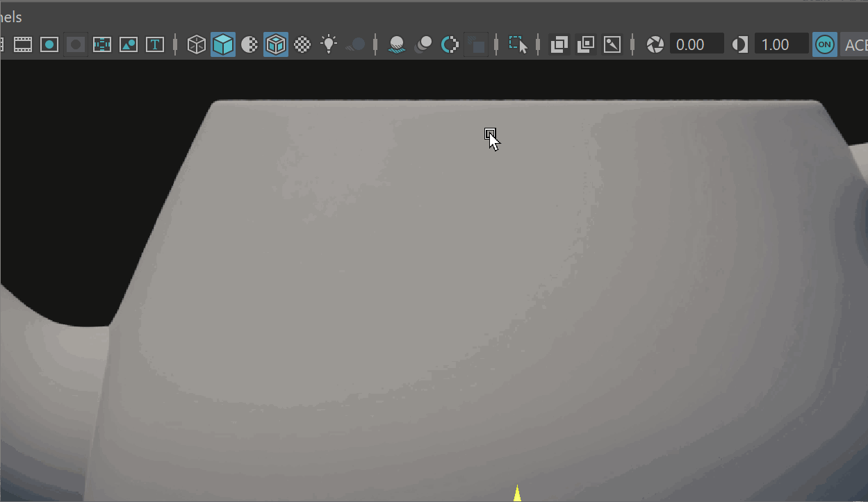Switch to Wireframe shading mode

point(197,44)
